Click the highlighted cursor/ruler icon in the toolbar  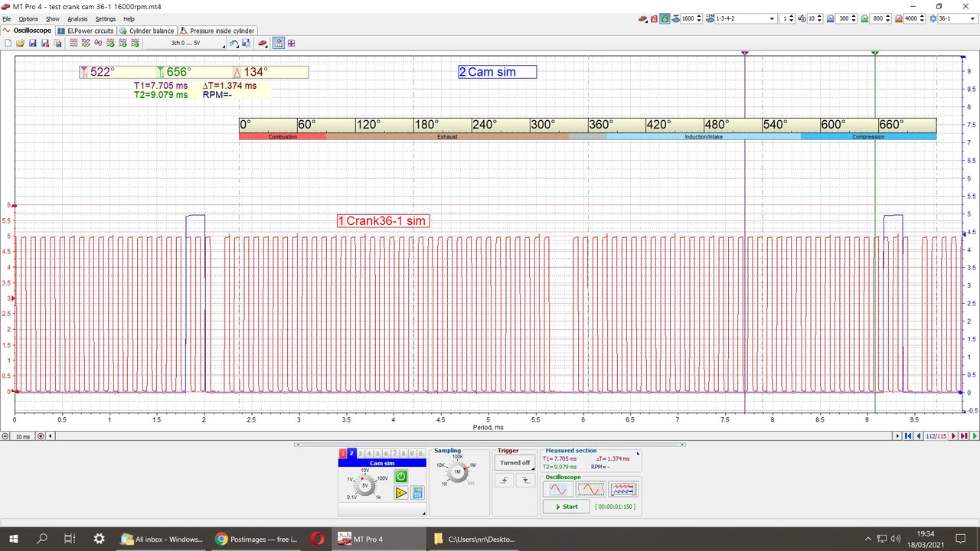pyautogui.click(x=279, y=43)
